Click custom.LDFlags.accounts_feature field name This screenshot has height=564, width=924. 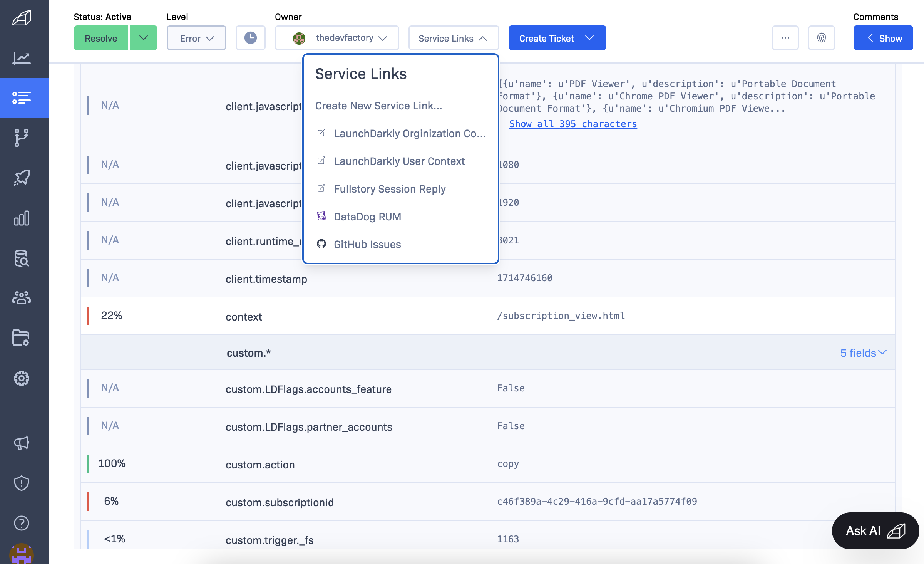click(x=308, y=389)
